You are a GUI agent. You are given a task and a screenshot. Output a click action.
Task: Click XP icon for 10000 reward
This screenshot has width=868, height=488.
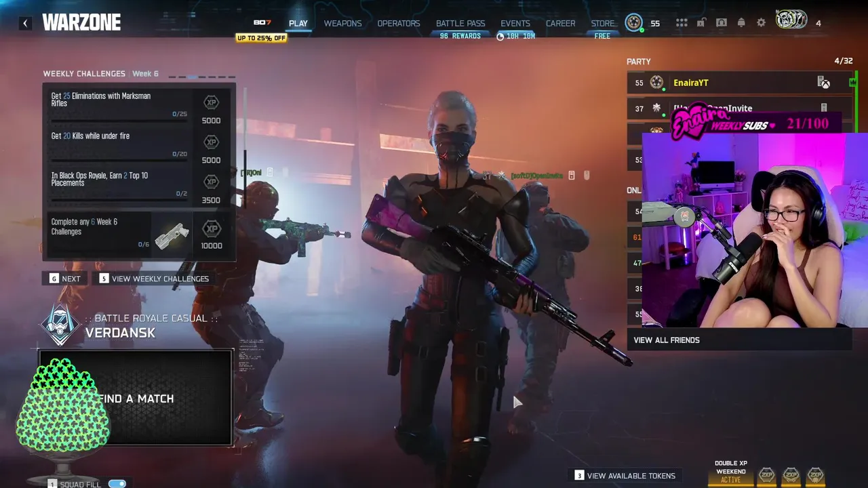(211, 228)
